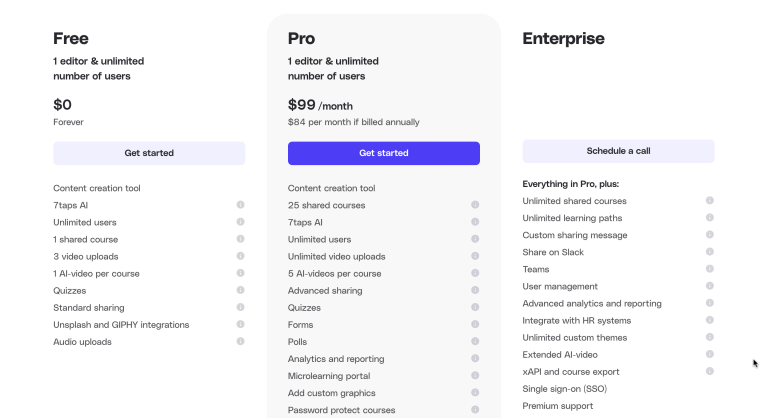Viewport: 768px width, 418px height.
Task: Open info icon for Free plan Quizzes
Action: click(x=240, y=290)
